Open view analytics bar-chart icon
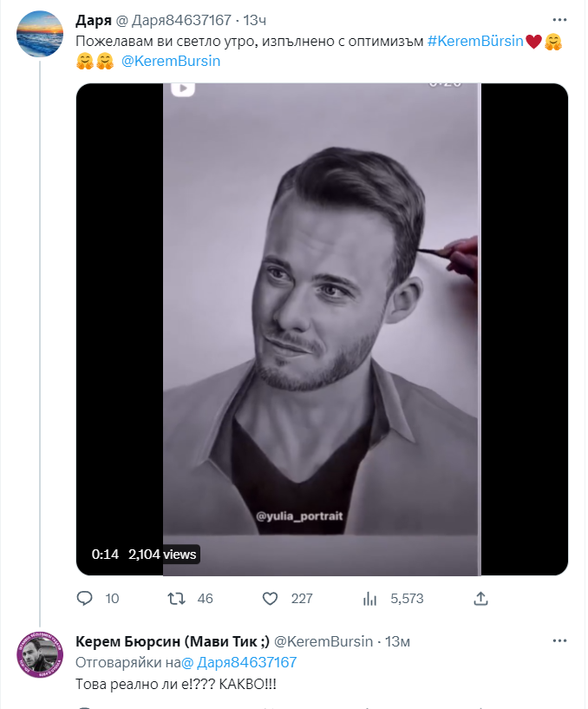The image size is (588, 709). pyautogui.click(x=369, y=598)
